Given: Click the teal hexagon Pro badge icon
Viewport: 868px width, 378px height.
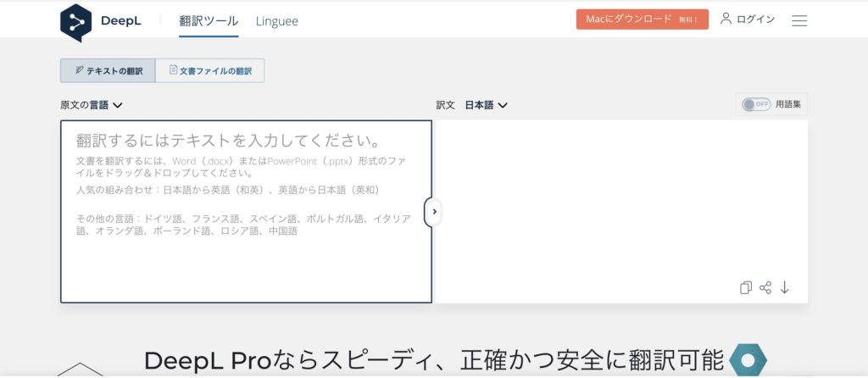Looking at the screenshot, I should pyautogui.click(x=748, y=359).
